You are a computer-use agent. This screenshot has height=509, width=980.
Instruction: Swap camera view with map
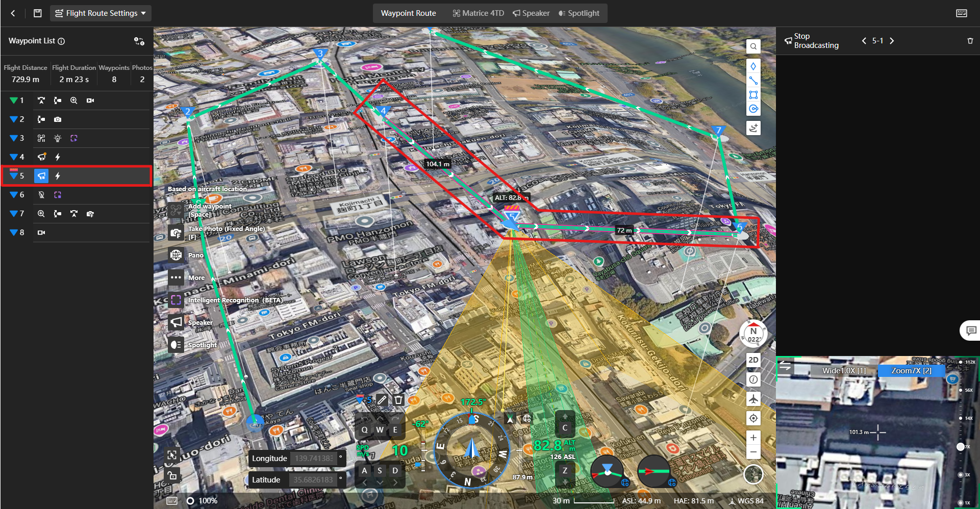coord(786,366)
